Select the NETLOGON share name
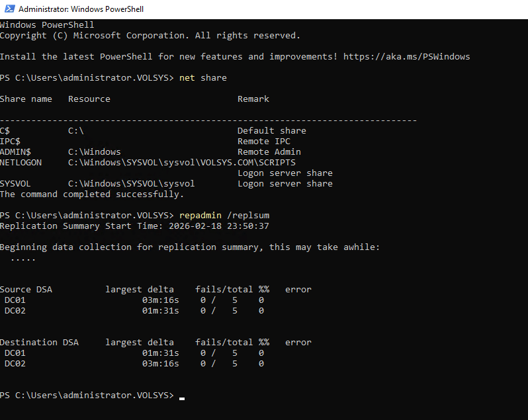 coord(21,163)
